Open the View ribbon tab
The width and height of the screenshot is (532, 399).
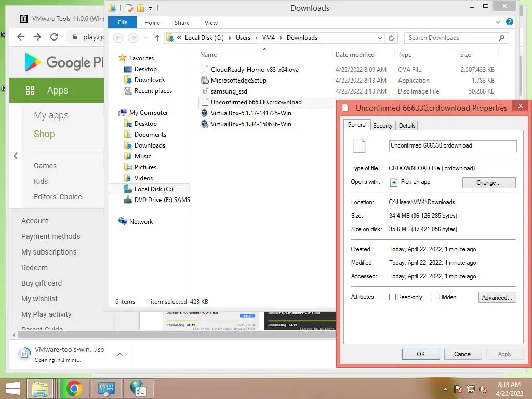(211, 23)
